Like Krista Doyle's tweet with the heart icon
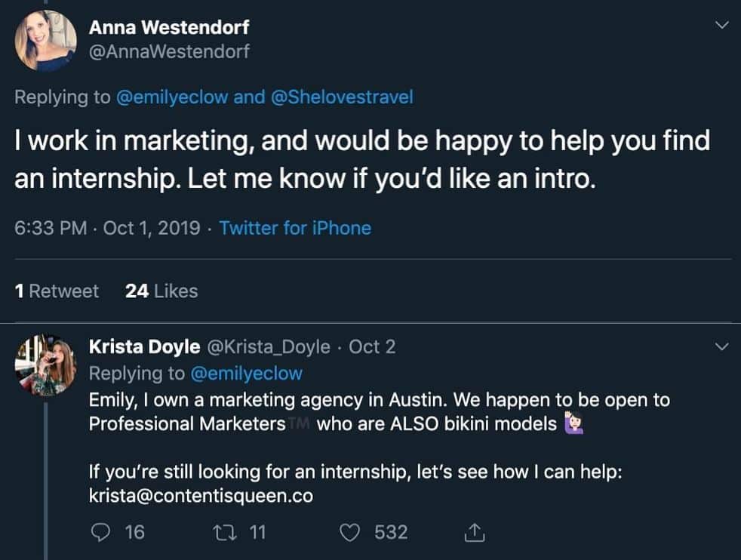Screen dimensions: 741x560 (349, 532)
